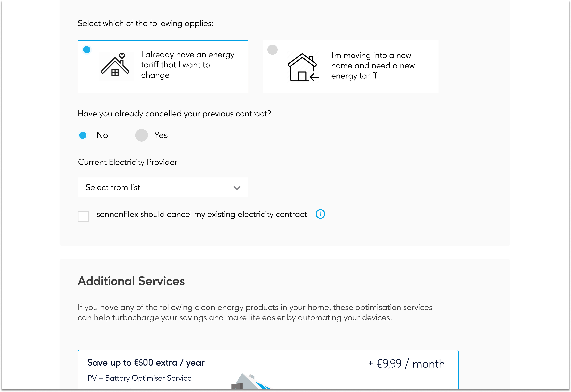Click the info icon beside sonnenFlex cancel option
This screenshot has height=392, width=571.
(320, 214)
